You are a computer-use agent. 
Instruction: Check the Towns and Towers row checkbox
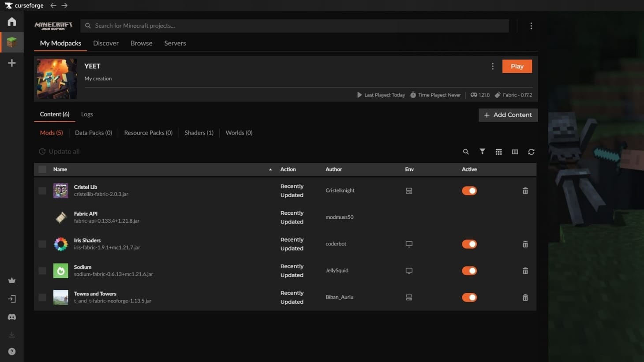pyautogui.click(x=42, y=298)
